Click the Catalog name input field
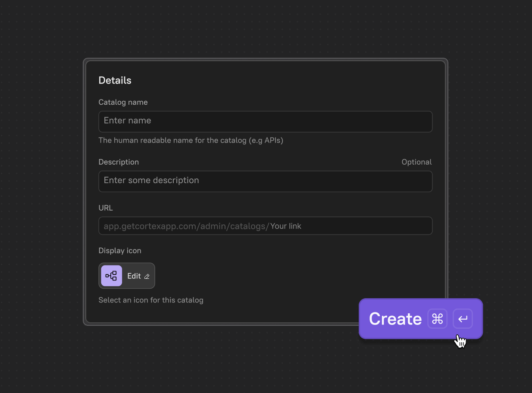The width and height of the screenshot is (532, 393). click(x=265, y=122)
